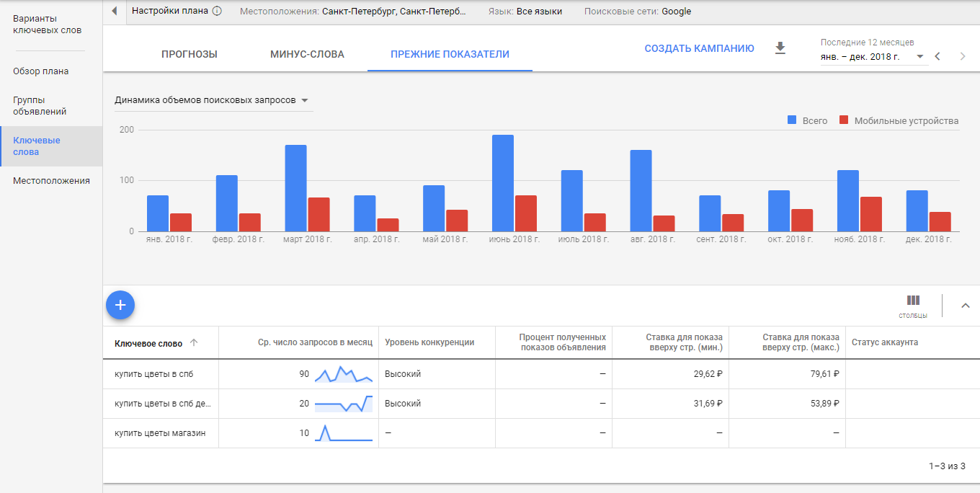
Task: Toggle red Мобильные устройства legend swatch
Action: coord(844,120)
